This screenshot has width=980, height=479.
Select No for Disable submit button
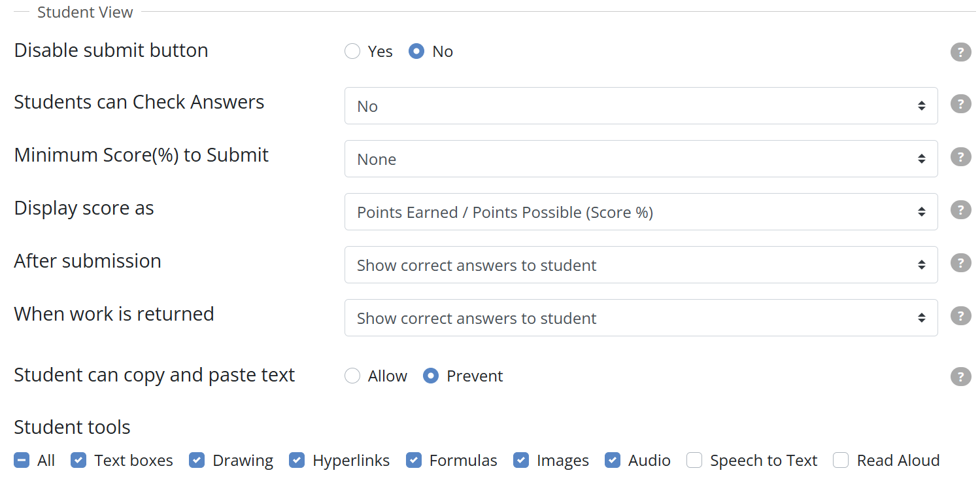click(x=416, y=52)
